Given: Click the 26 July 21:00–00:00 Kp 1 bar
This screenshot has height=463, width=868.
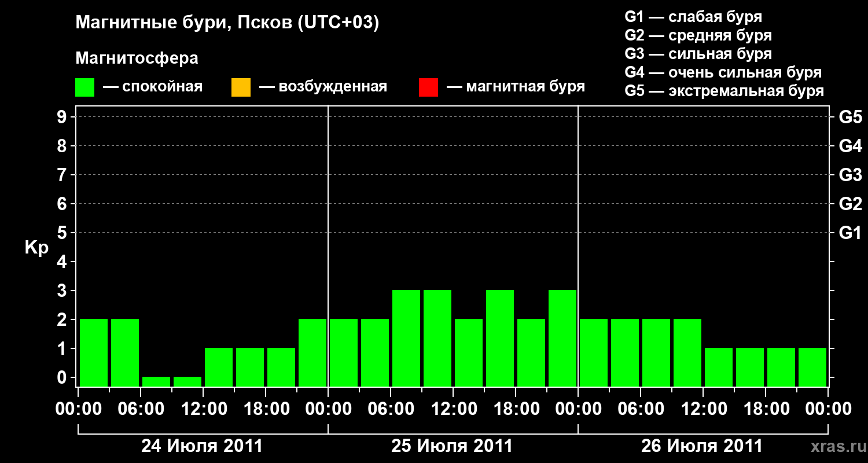Looking at the screenshot, I should pyautogui.click(x=812, y=367).
